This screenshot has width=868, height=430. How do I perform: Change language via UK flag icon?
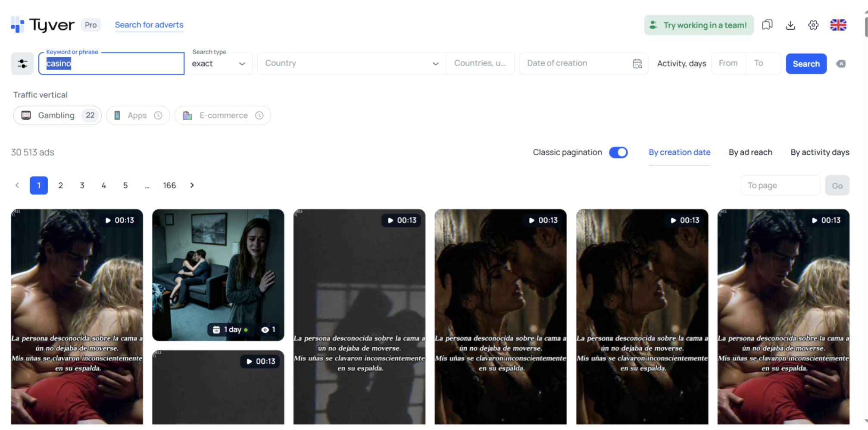[838, 25]
